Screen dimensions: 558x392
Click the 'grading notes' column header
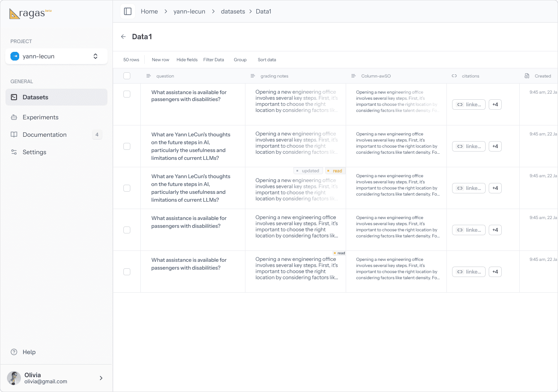274,76
